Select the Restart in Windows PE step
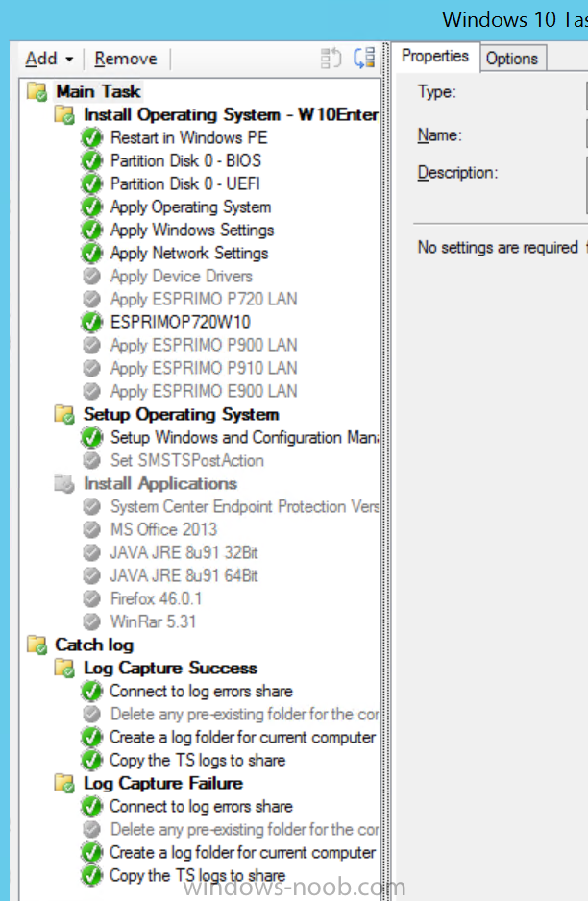Image resolution: width=588 pixels, height=901 pixels. (x=189, y=138)
